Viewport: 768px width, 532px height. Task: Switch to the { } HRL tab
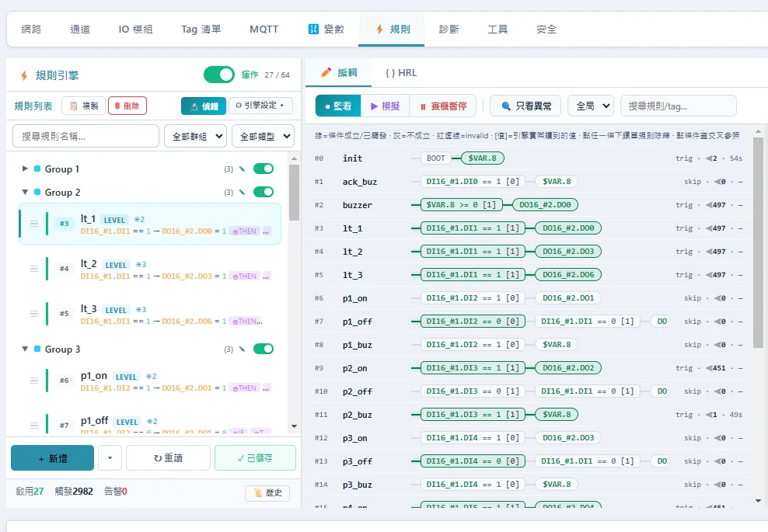tap(400, 73)
